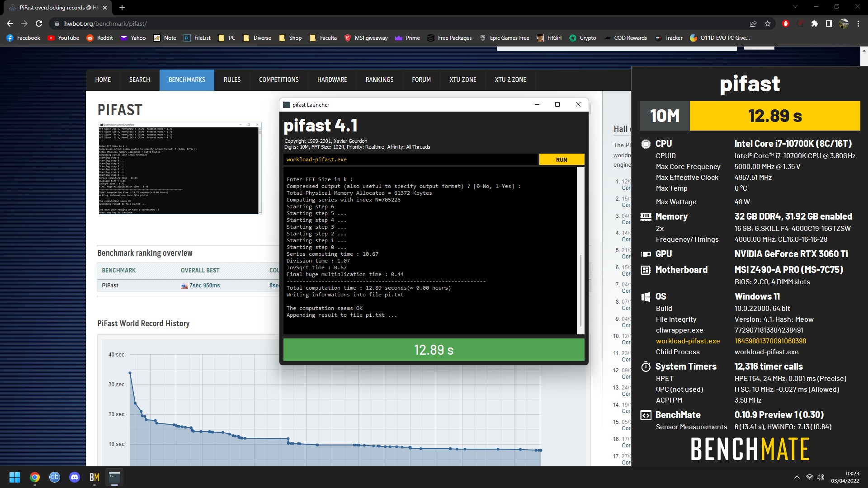Click the browser Back arrow

coord(10,23)
